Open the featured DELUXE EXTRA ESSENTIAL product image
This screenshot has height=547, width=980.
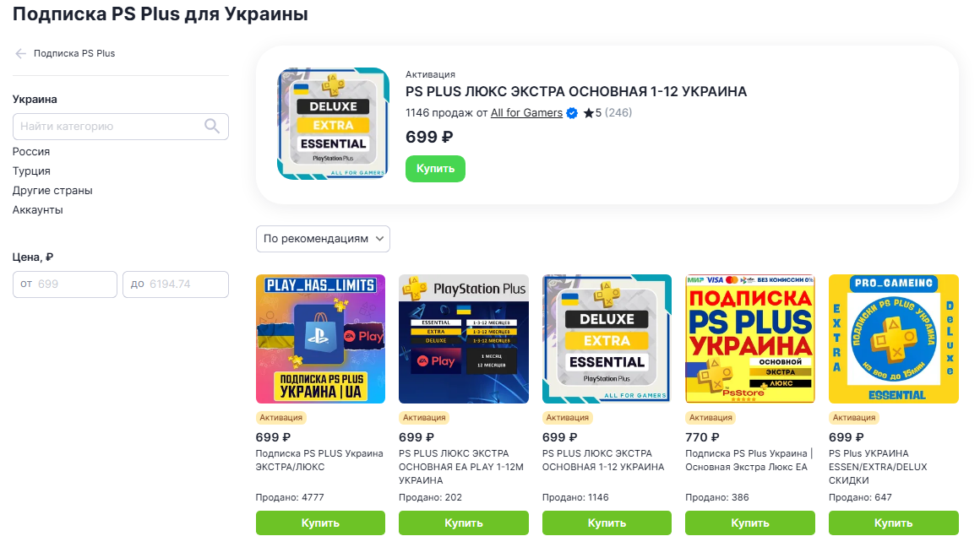pos(333,123)
